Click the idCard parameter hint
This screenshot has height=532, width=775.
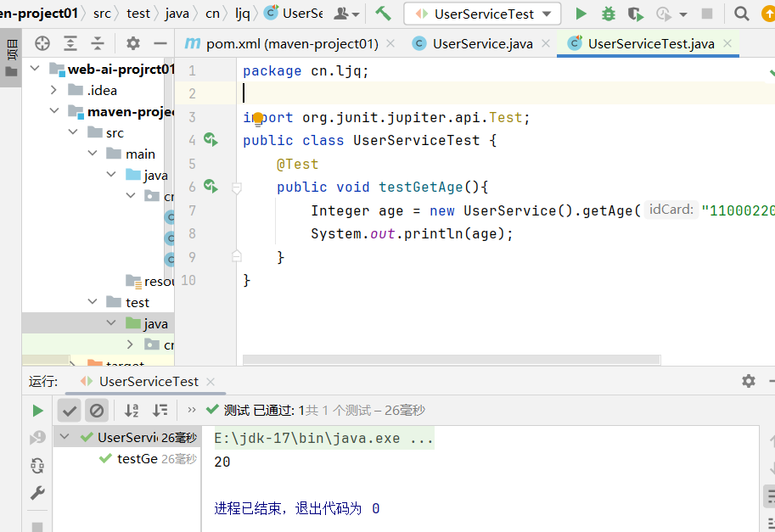click(x=671, y=210)
